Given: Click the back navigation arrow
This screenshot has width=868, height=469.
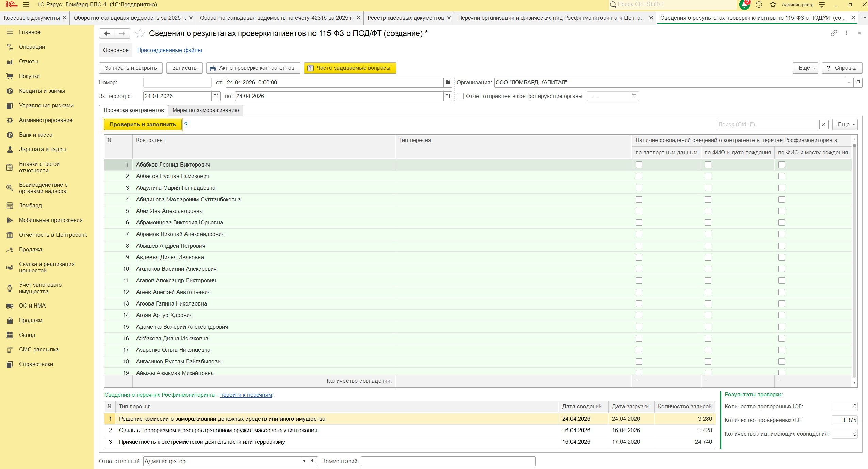Looking at the screenshot, I should click(107, 33).
